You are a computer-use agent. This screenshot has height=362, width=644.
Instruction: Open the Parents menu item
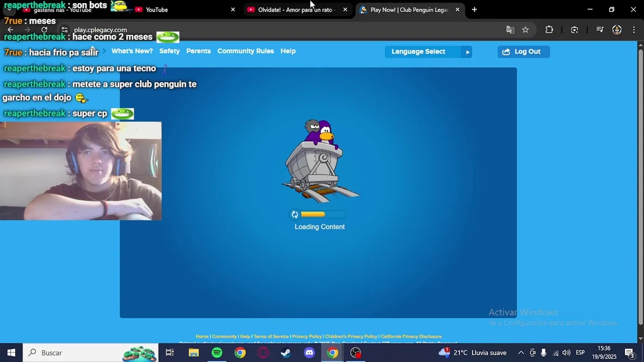[x=198, y=51]
